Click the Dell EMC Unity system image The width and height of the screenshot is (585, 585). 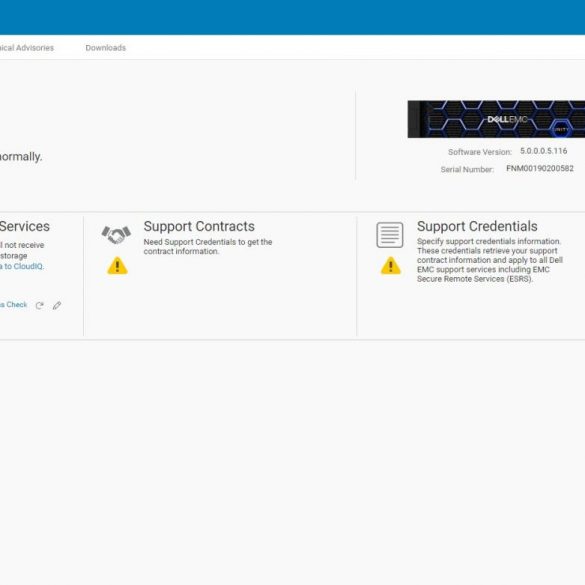coord(496,119)
